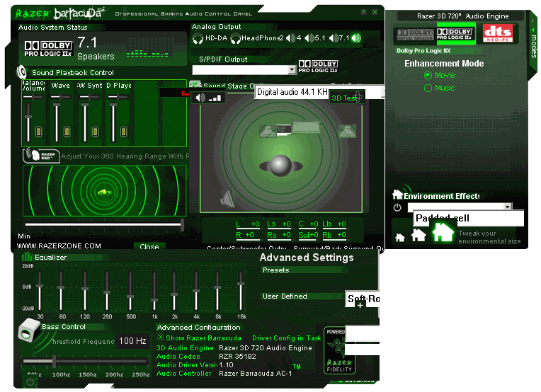Select the Movie enhancement mode
Screen dimensions: 541x392
(x=428, y=75)
